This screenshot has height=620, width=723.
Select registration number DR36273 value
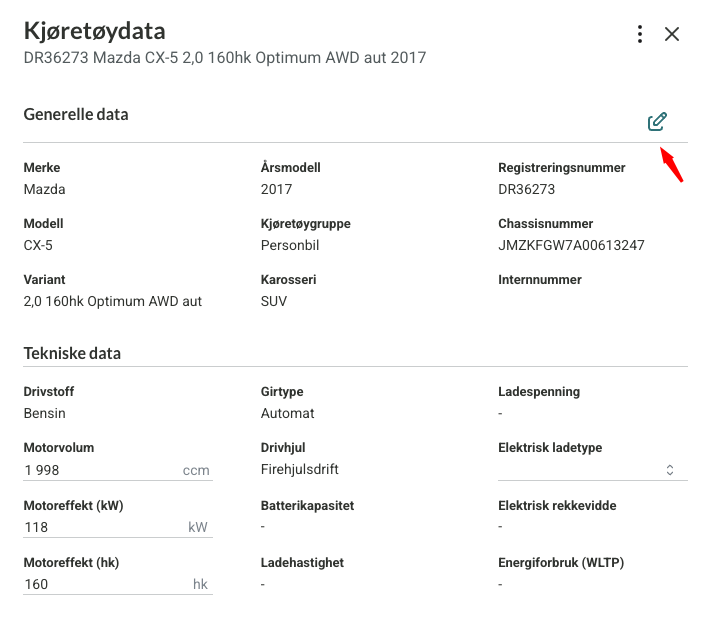pos(527,189)
